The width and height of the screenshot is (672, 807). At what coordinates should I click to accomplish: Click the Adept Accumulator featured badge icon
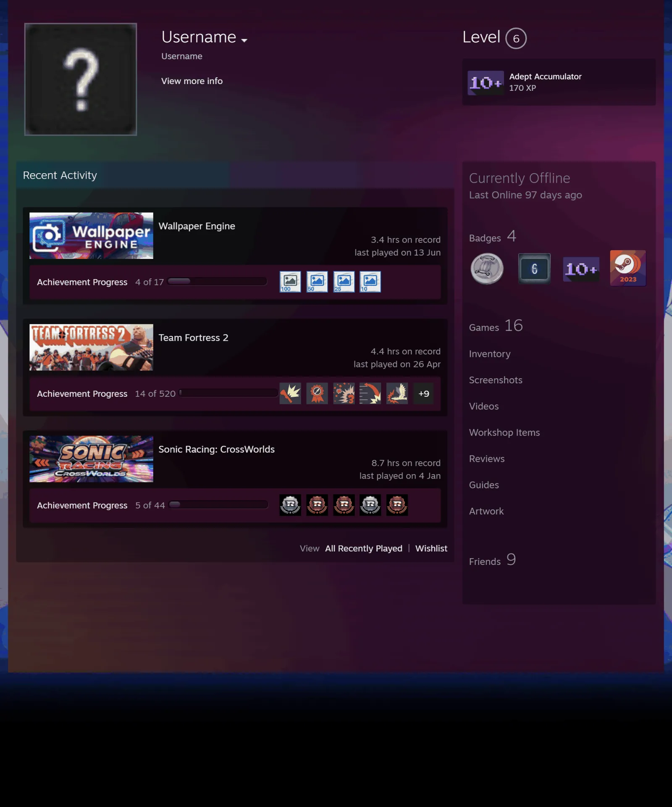486,83
